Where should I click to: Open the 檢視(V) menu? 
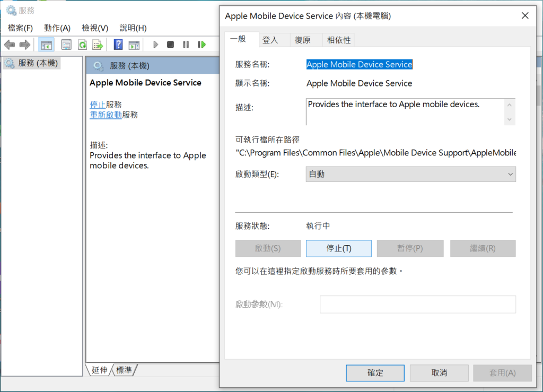pos(95,28)
